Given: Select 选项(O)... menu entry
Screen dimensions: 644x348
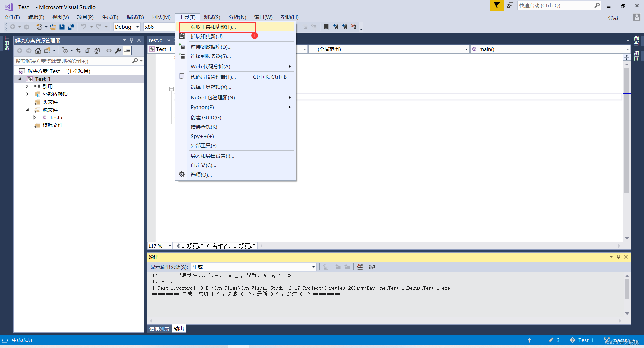Looking at the screenshot, I should 236,175.
